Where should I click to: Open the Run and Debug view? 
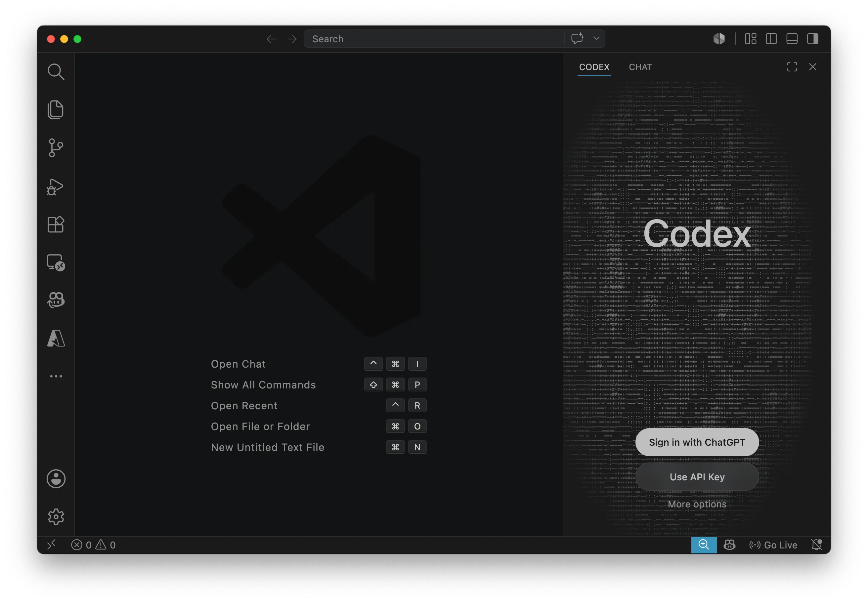55,187
